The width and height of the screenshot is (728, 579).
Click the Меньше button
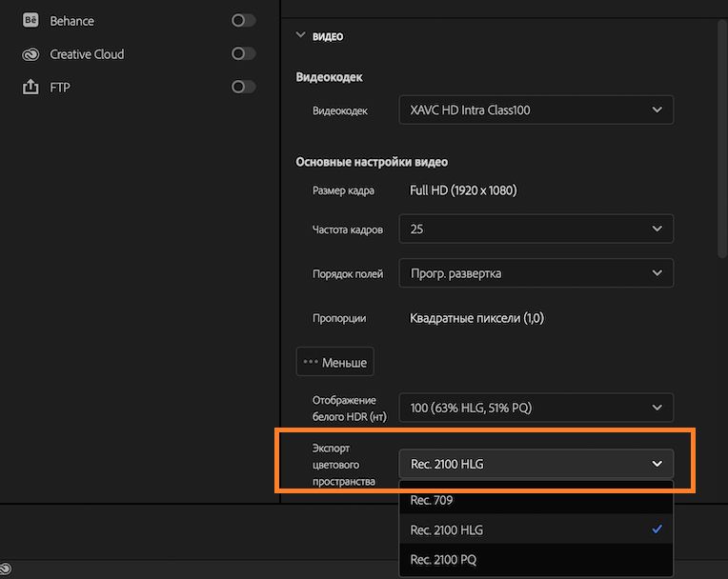coord(334,363)
